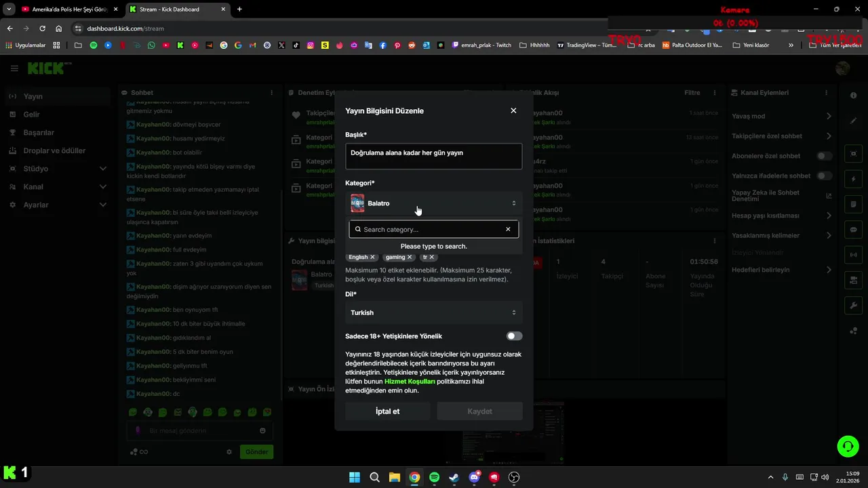
Task: Switch to the YouTube browser tab
Action: click(69, 9)
